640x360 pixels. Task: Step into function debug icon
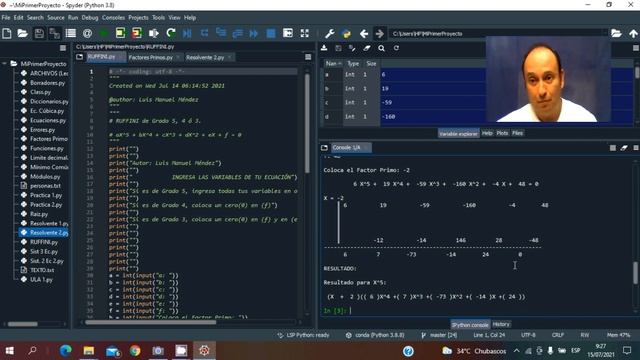tap(221, 33)
